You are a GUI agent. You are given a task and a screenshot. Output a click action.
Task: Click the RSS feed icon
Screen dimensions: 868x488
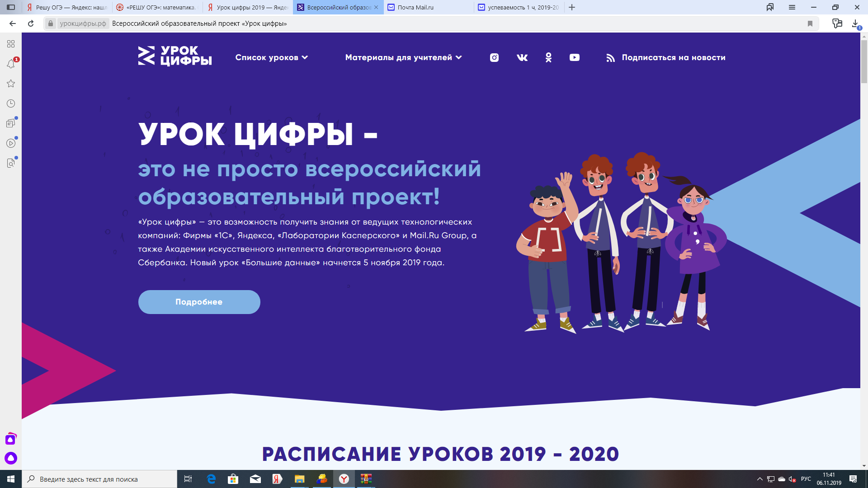(x=611, y=58)
